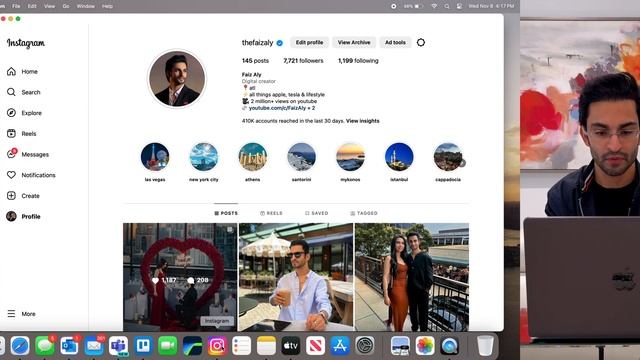
Task: Click the Instagram logo wordmark
Action: click(x=26, y=43)
